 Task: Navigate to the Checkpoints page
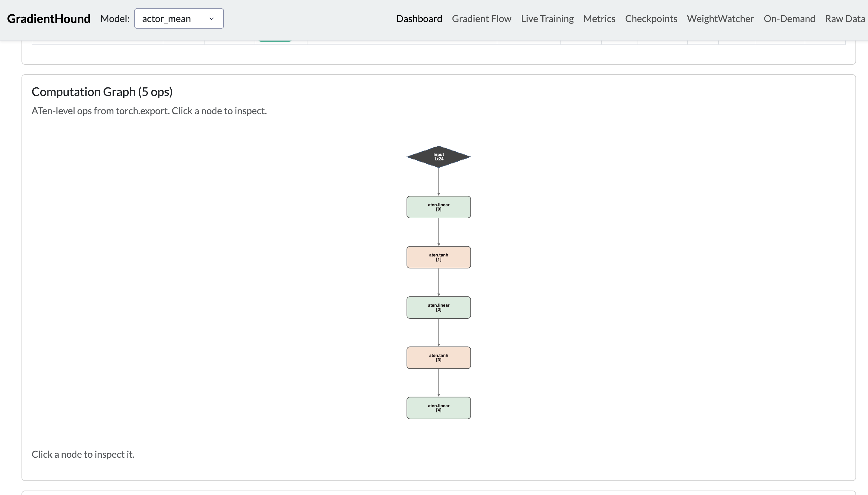click(651, 19)
